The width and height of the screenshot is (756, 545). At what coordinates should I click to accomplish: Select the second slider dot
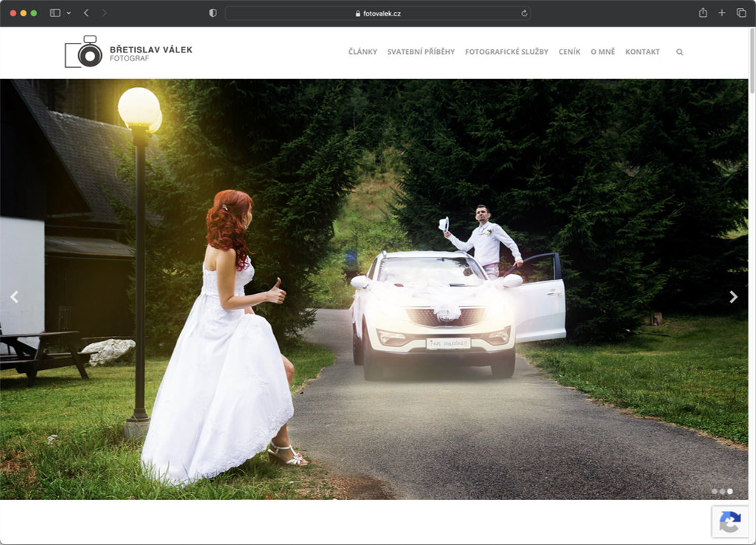[x=722, y=491]
